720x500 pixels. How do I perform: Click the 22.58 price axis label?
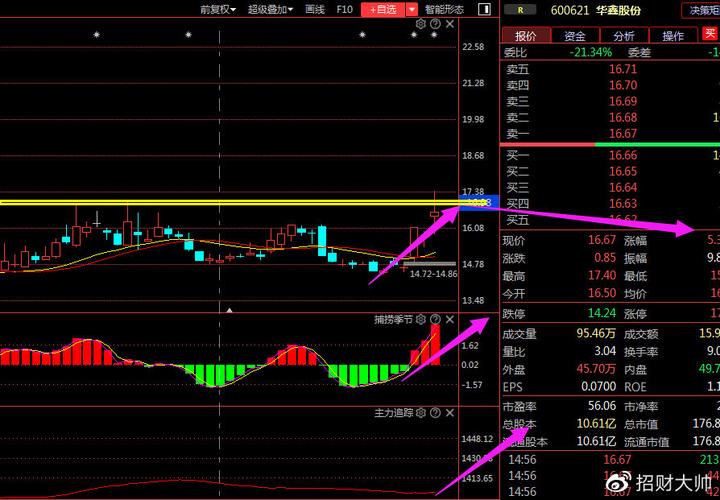click(x=473, y=47)
